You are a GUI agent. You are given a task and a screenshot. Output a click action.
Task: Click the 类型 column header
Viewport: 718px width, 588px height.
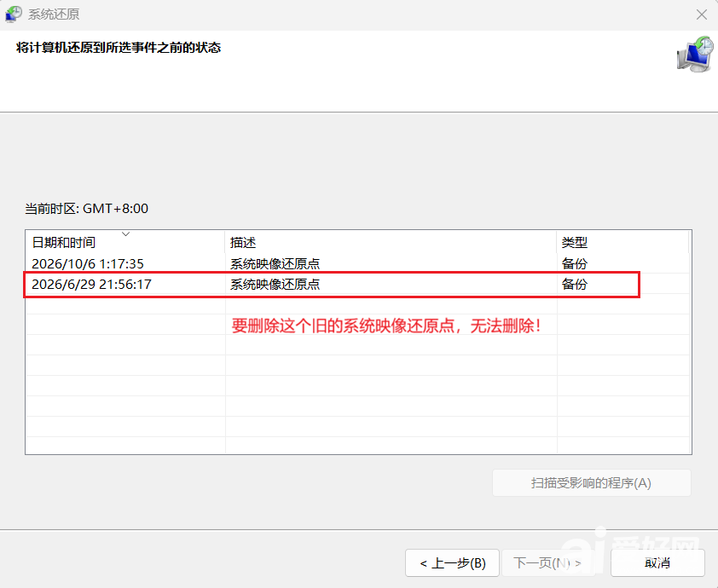click(x=622, y=242)
